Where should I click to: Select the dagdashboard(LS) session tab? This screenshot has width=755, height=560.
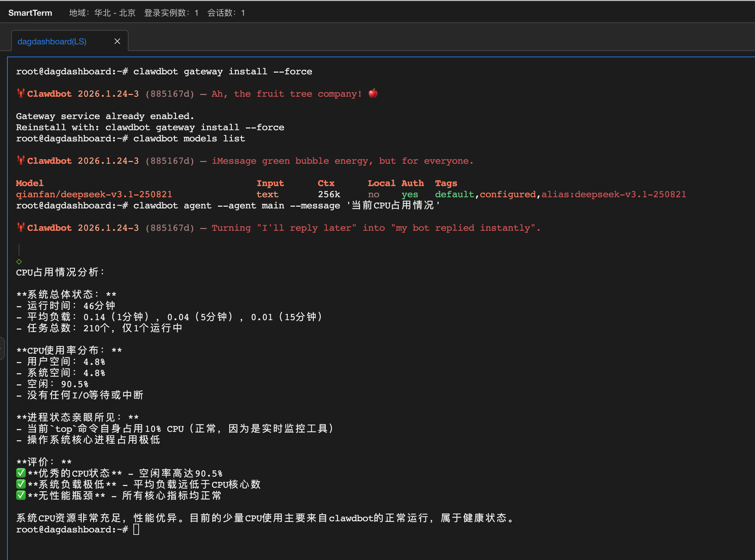click(52, 42)
